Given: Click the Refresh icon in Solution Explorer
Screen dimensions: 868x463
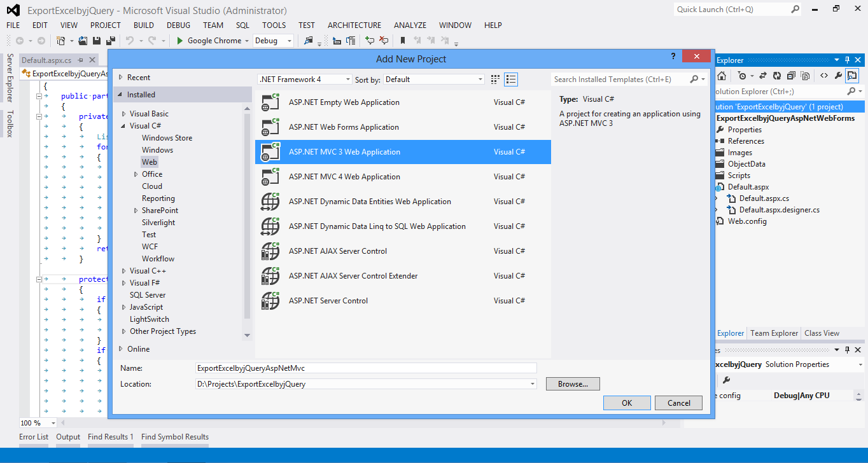Looking at the screenshot, I should tap(776, 76).
